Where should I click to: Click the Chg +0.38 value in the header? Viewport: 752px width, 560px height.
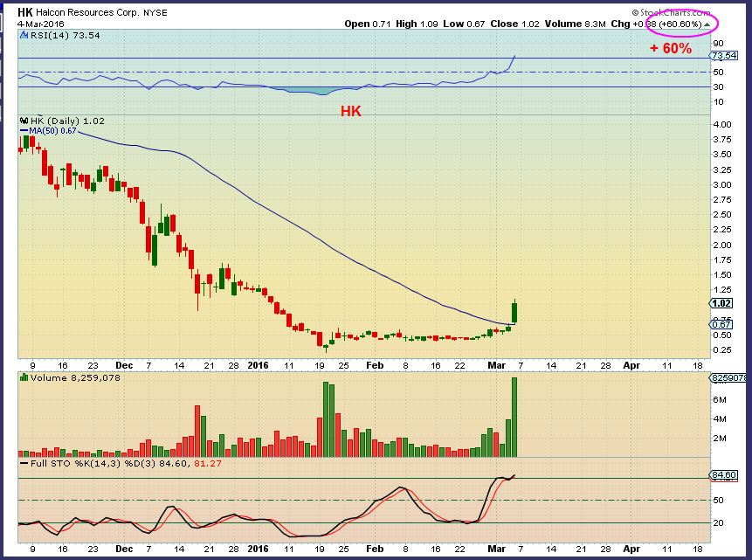pyautogui.click(x=633, y=24)
